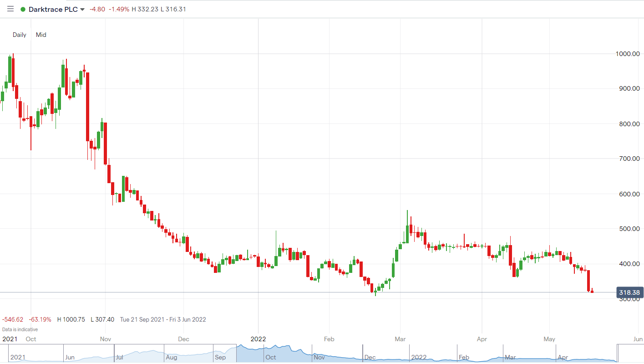Click the May label on the main time axis
Image resolution: width=644 pixels, height=364 pixels.
(x=550, y=339)
